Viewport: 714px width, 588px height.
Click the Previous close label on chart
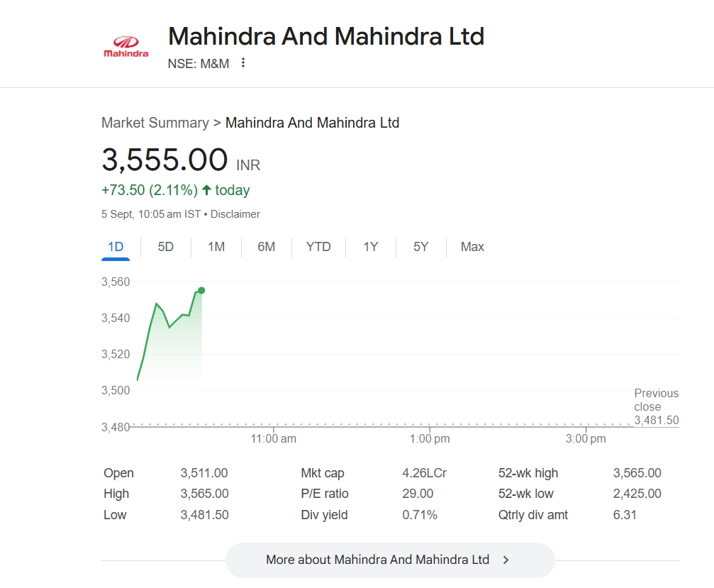coord(656,400)
